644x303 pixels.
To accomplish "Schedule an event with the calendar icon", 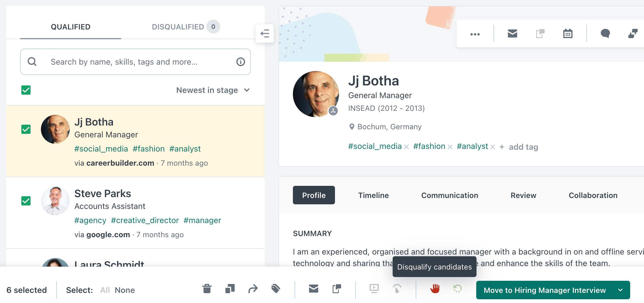I will pyautogui.click(x=567, y=33).
